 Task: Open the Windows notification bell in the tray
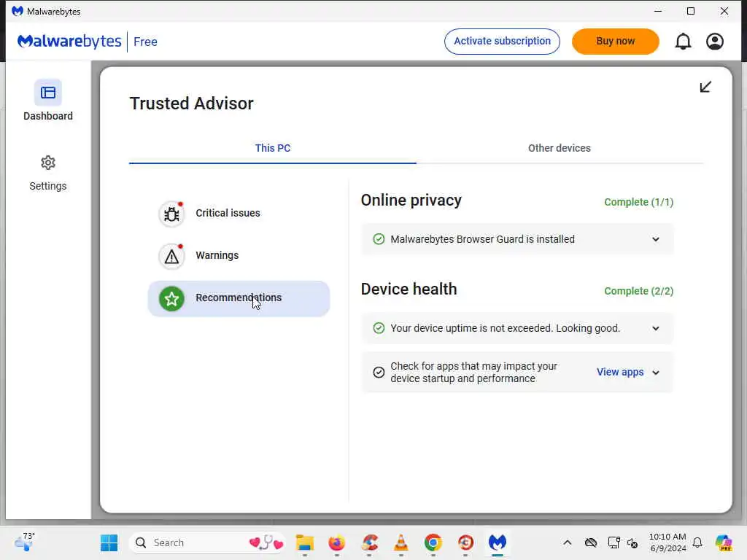point(697,542)
